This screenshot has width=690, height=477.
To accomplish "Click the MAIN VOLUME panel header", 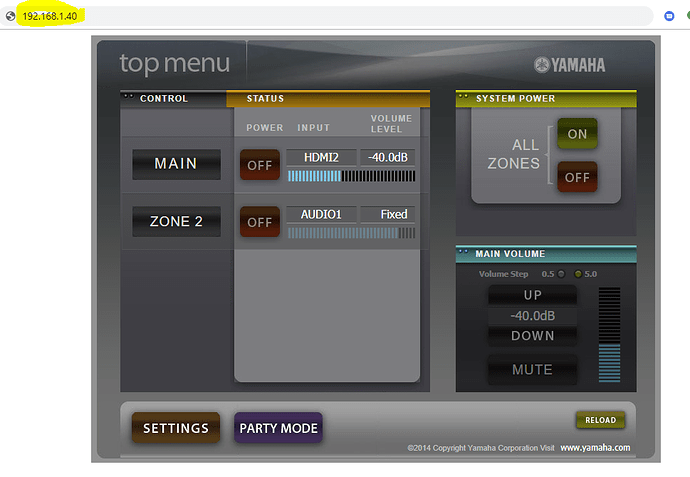I will (546, 254).
